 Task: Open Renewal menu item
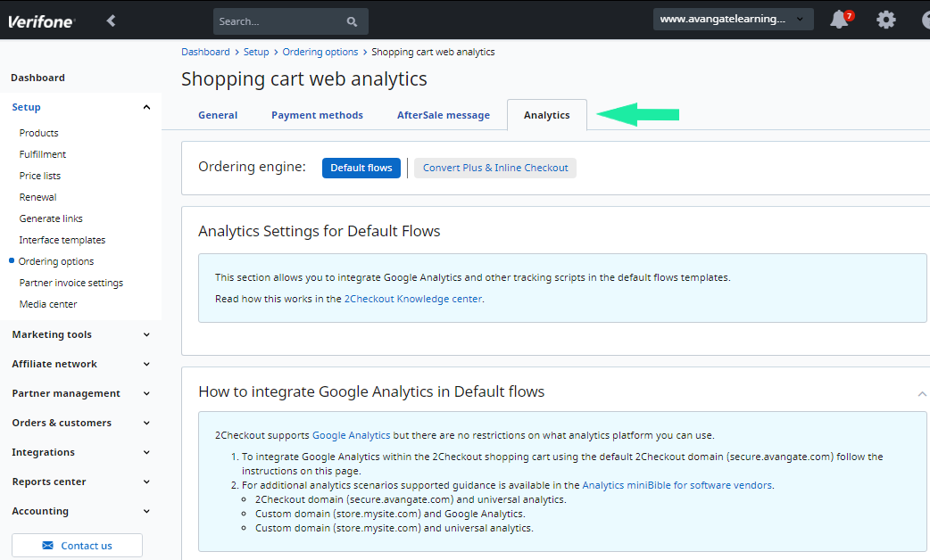38,197
